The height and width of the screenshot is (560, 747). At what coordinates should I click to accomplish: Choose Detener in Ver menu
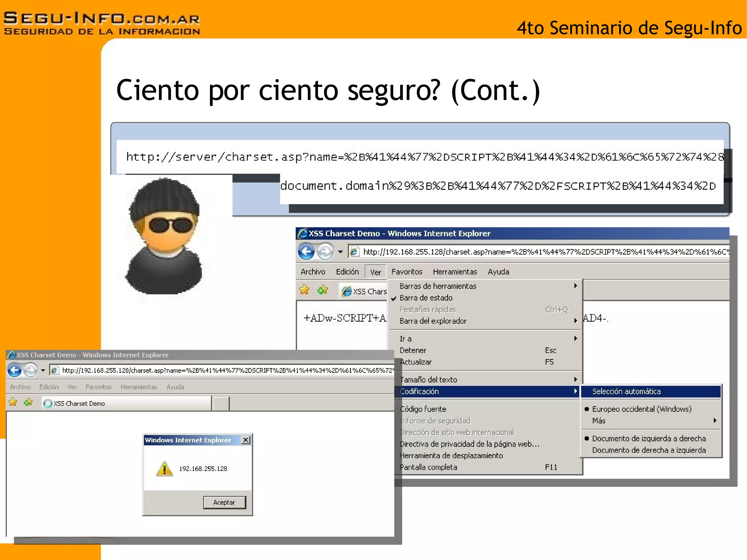coord(485,350)
